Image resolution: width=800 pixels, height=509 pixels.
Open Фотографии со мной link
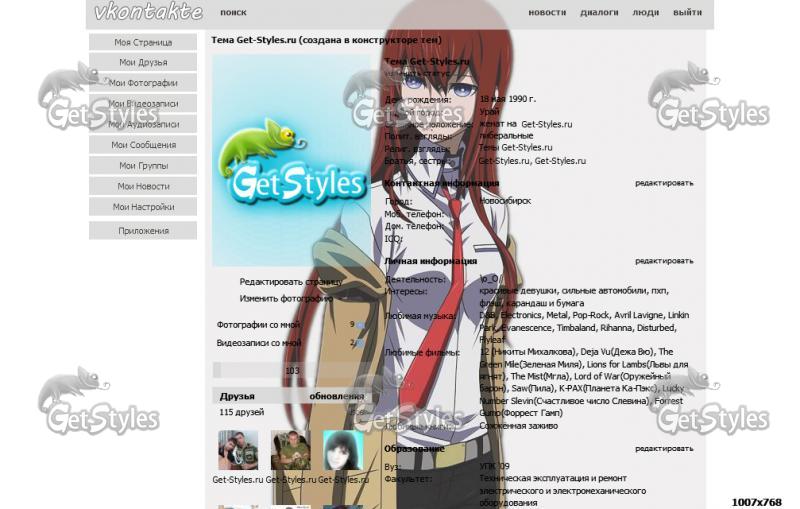(258, 325)
